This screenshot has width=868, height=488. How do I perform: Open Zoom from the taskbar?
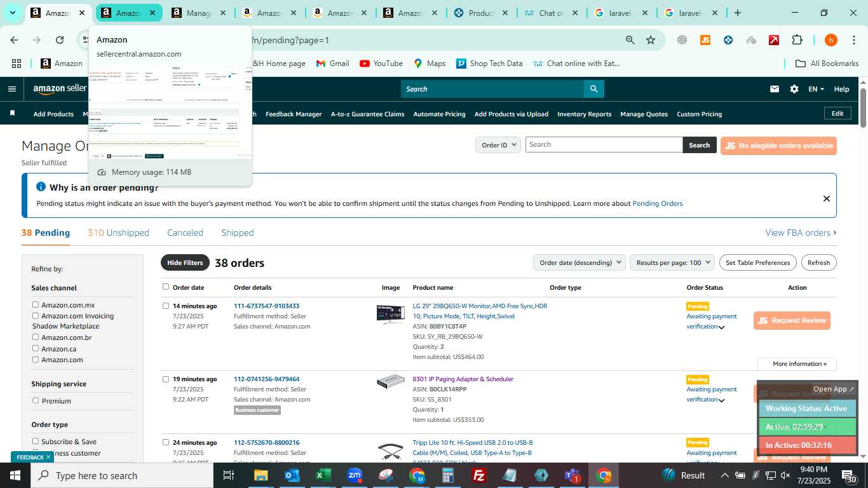point(355,475)
